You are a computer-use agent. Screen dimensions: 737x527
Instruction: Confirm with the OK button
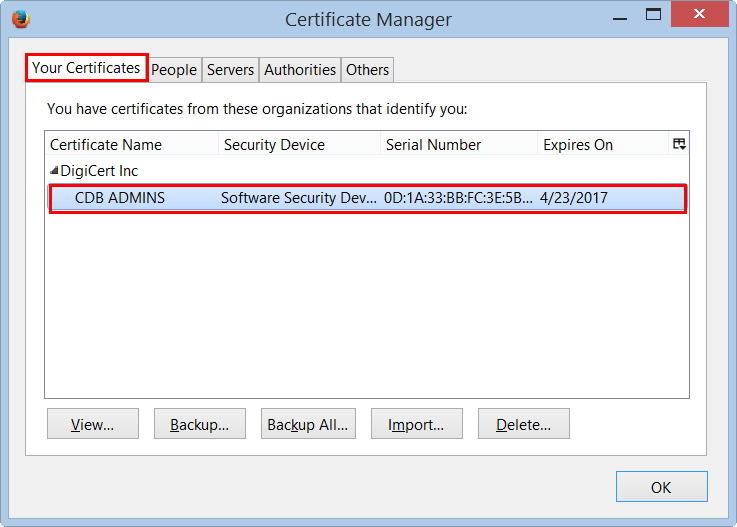click(x=661, y=487)
